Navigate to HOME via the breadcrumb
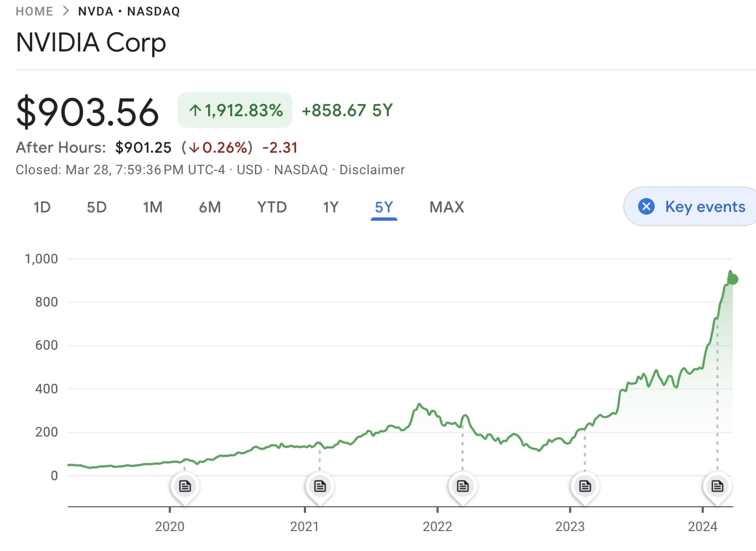 34,11
